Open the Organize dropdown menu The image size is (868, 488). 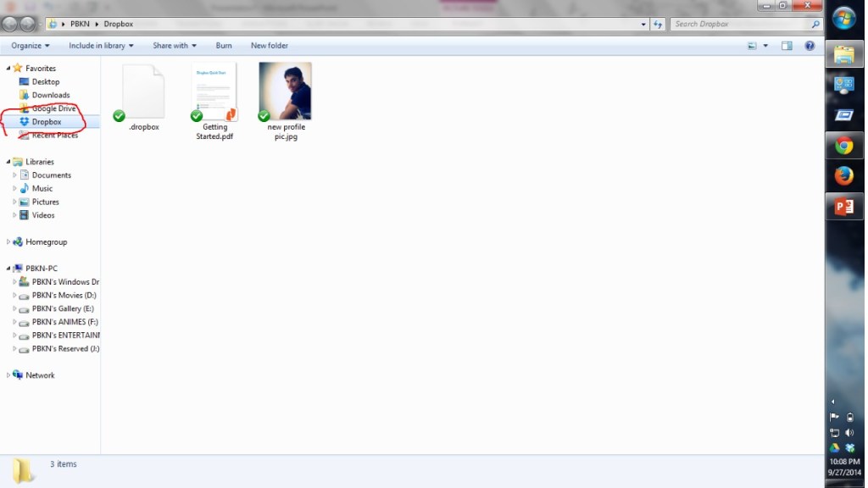pos(31,46)
